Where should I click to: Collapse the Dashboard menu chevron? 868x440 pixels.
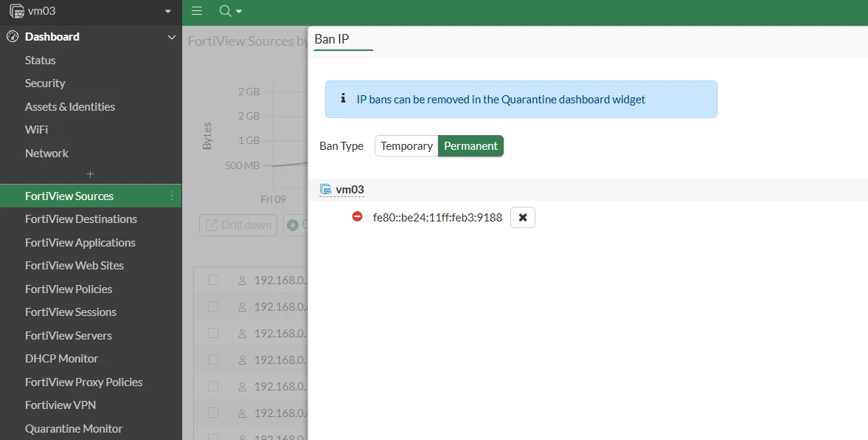(x=171, y=37)
